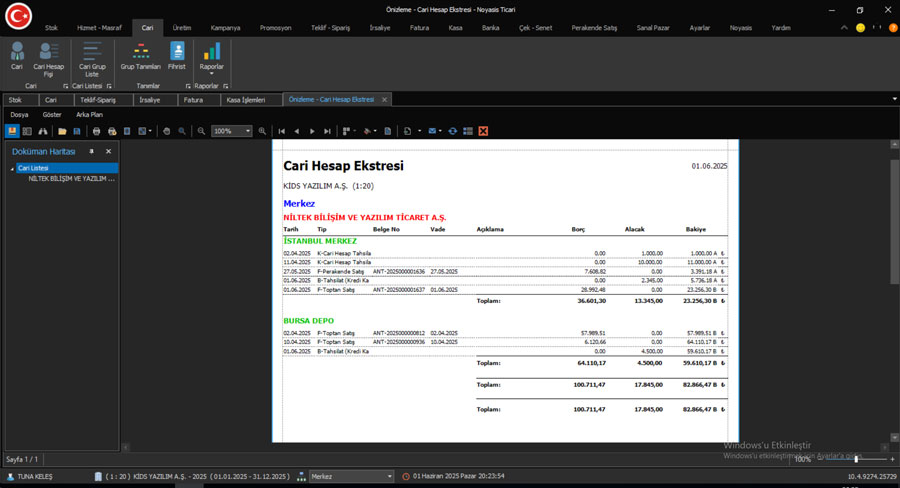Open the Hizmet - Masraf ribbon tab
This screenshot has height=488, width=900.
point(99,28)
